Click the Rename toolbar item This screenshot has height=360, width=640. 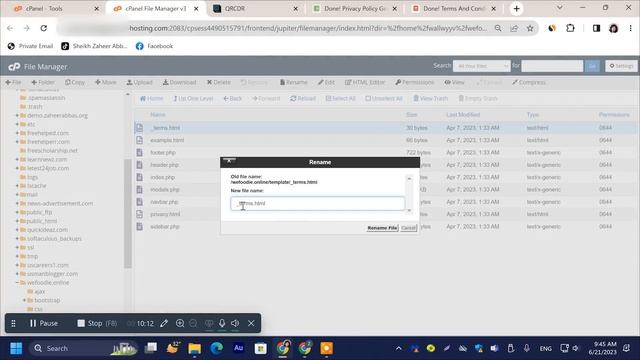(293, 82)
